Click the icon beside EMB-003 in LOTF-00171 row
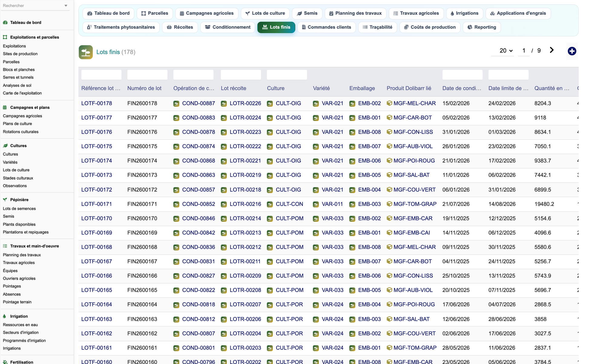The width and height of the screenshot is (589, 364). point(352,204)
